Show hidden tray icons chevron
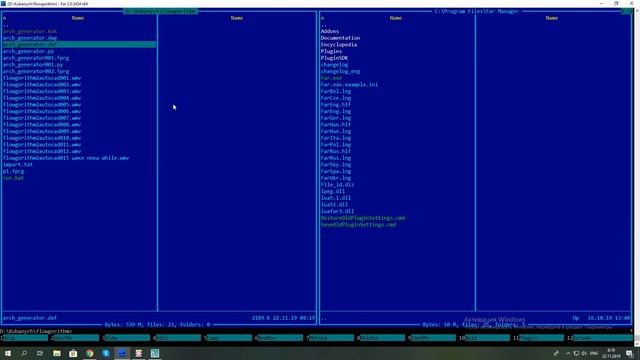Screen dimensions: 640x360 568,353
